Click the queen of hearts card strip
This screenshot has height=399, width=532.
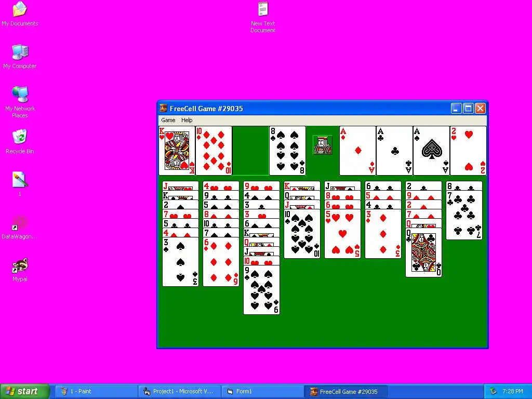[424, 223]
